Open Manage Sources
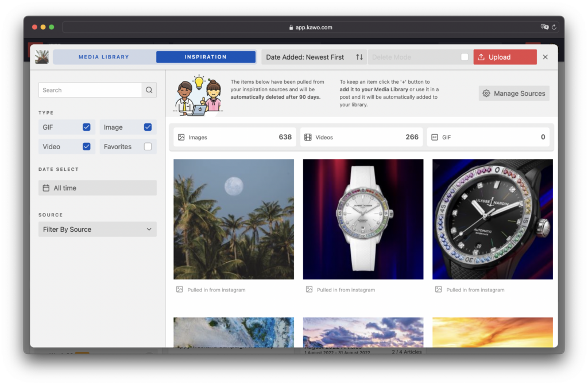Screen dimensions: 588x385 point(514,94)
